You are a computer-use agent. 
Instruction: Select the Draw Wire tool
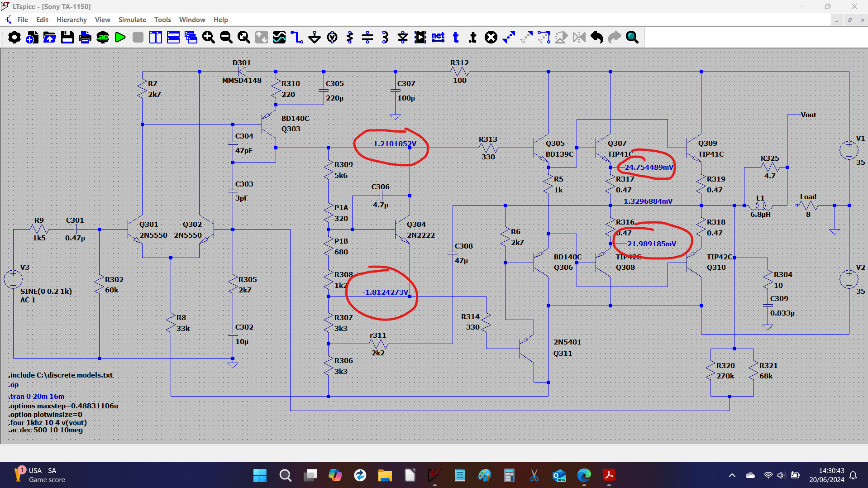tap(297, 37)
